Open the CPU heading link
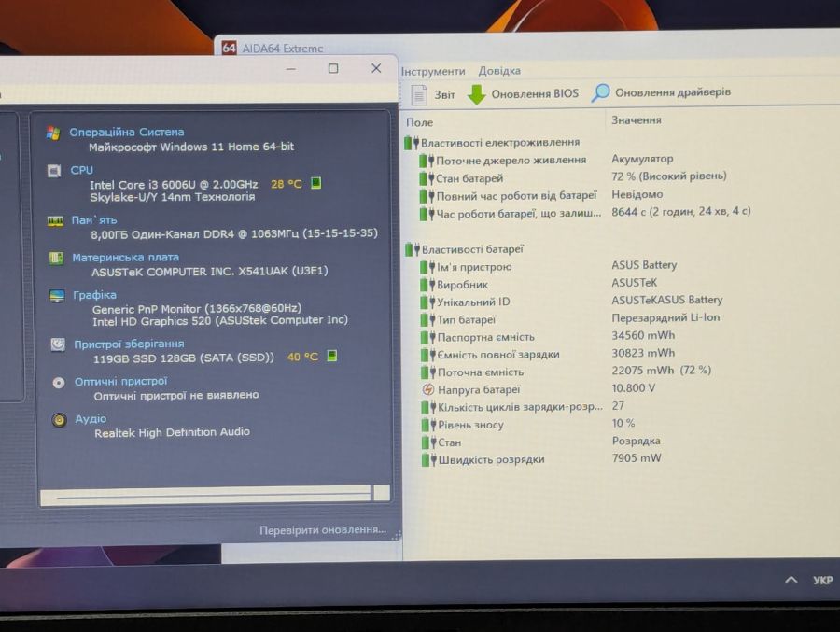 click(81, 170)
